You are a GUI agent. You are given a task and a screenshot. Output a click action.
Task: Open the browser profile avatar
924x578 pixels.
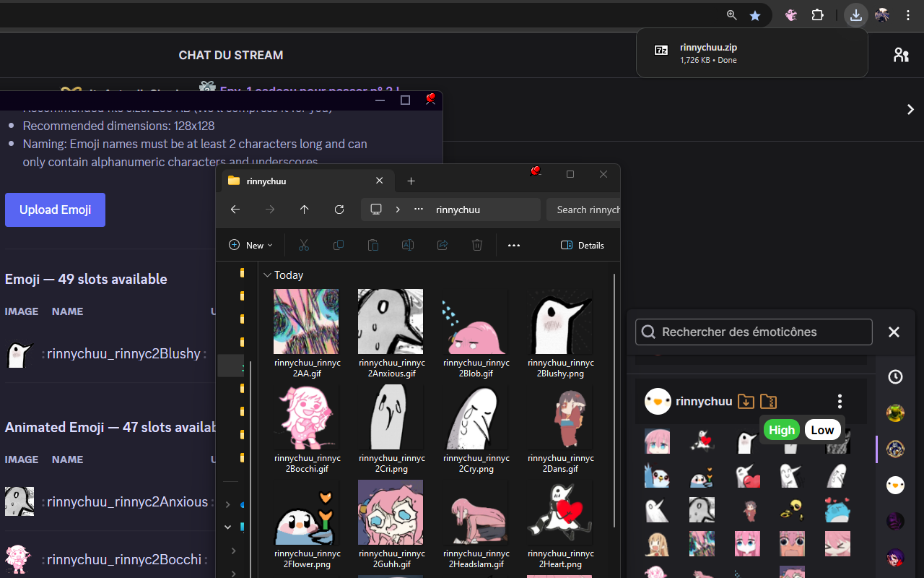click(882, 15)
